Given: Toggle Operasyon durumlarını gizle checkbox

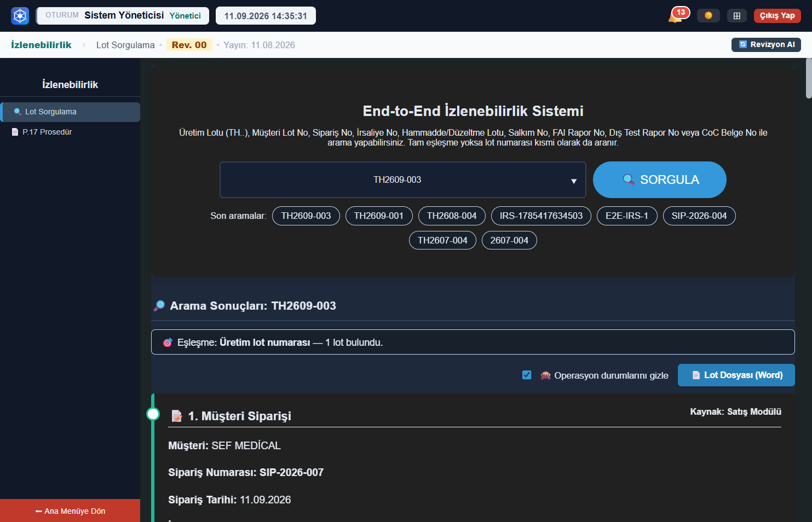Looking at the screenshot, I should [x=527, y=375].
